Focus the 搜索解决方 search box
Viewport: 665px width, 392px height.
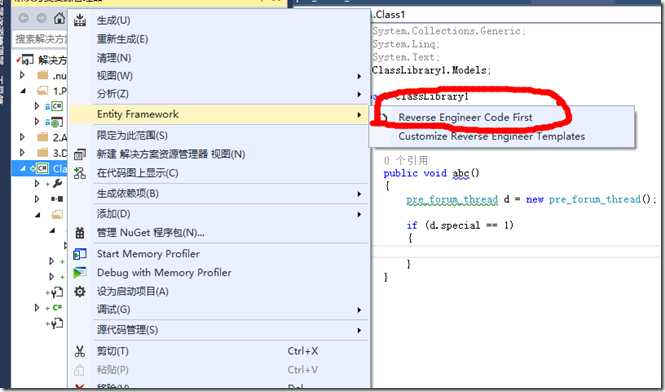click(40, 39)
